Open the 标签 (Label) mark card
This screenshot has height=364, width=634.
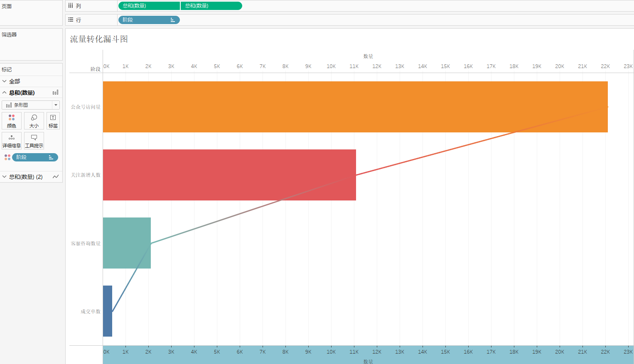pyautogui.click(x=53, y=121)
